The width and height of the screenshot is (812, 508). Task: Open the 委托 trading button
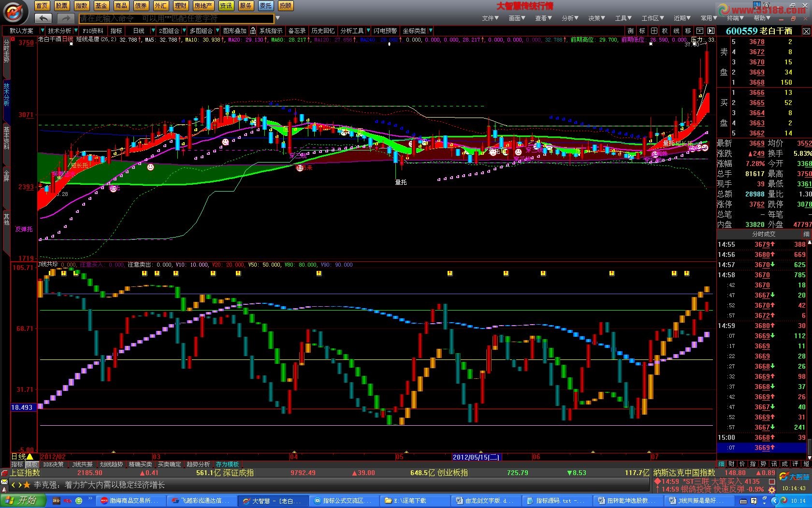click(x=265, y=6)
